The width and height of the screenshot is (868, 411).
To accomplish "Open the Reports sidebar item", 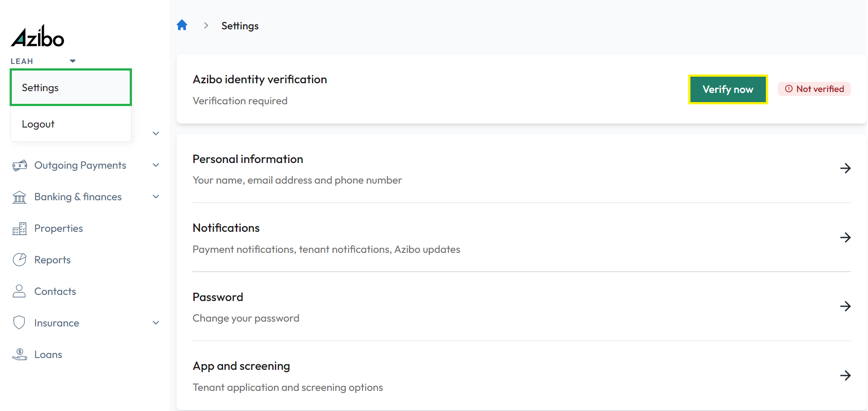I will [52, 260].
